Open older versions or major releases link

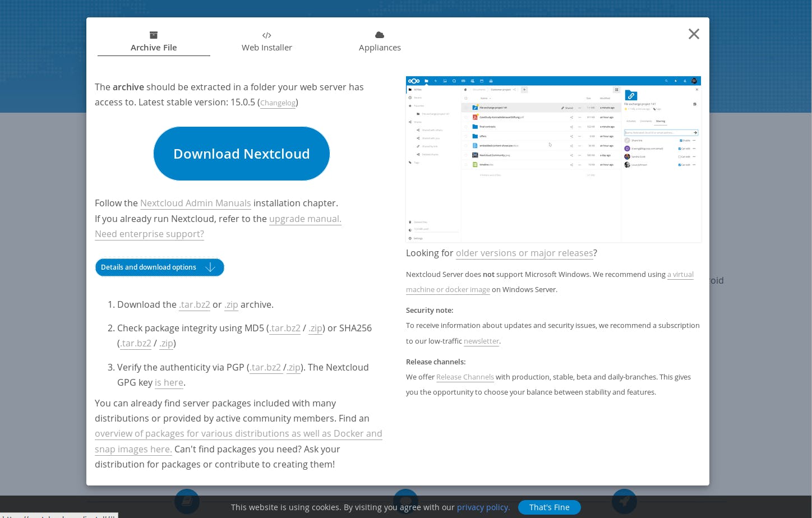pos(524,253)
